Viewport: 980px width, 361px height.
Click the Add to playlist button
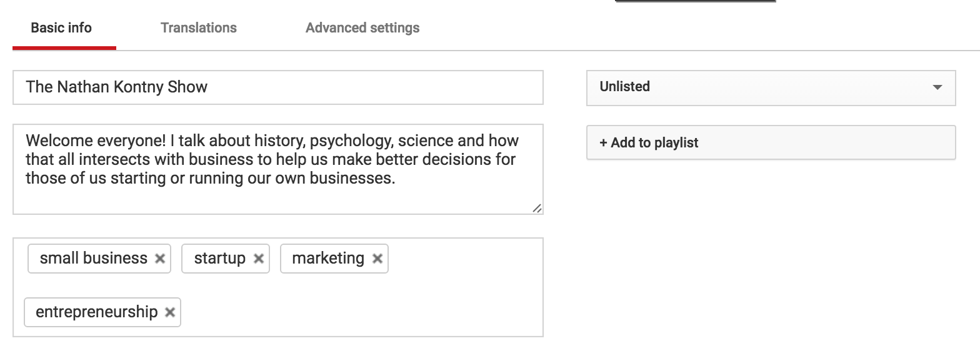[771, 142]
